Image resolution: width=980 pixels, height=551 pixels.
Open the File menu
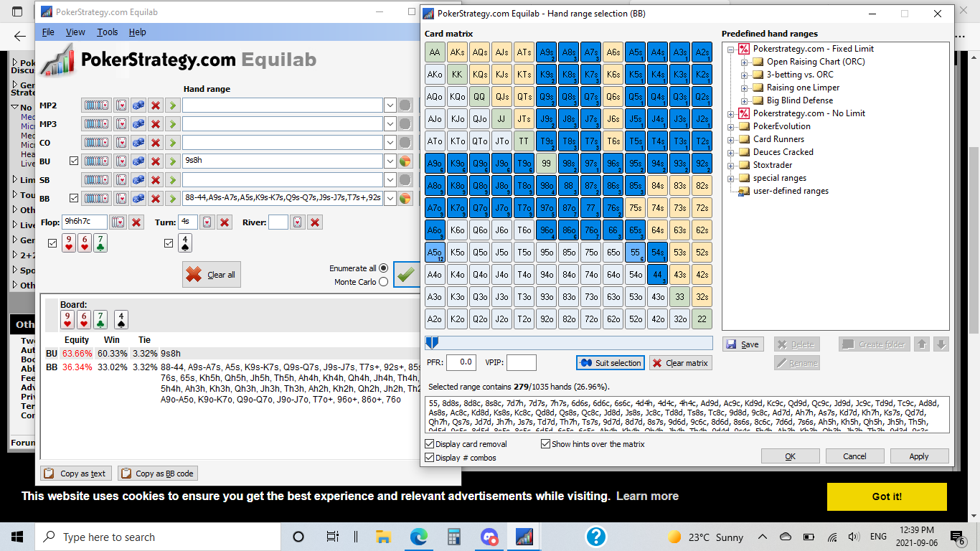tap(48, 32)
